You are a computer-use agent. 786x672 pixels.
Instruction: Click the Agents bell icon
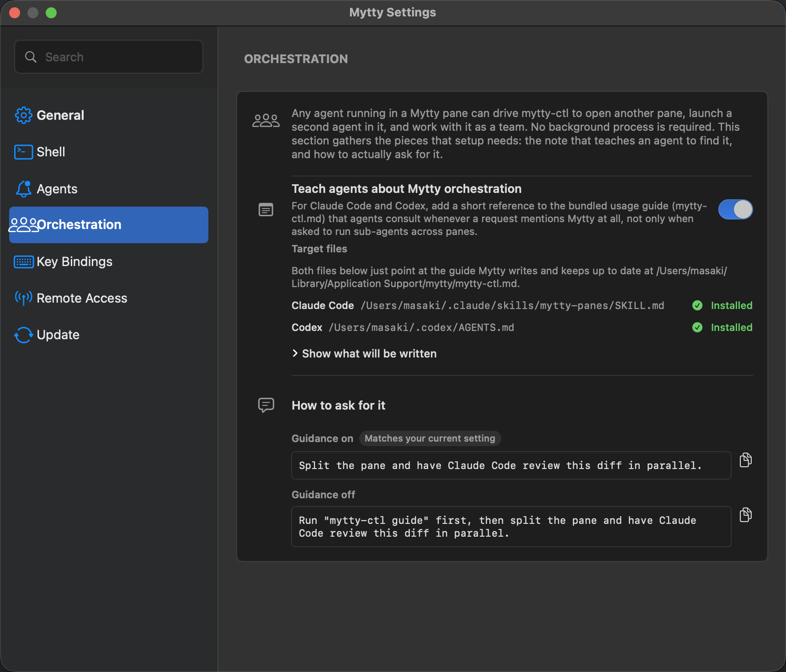point(24,189)
